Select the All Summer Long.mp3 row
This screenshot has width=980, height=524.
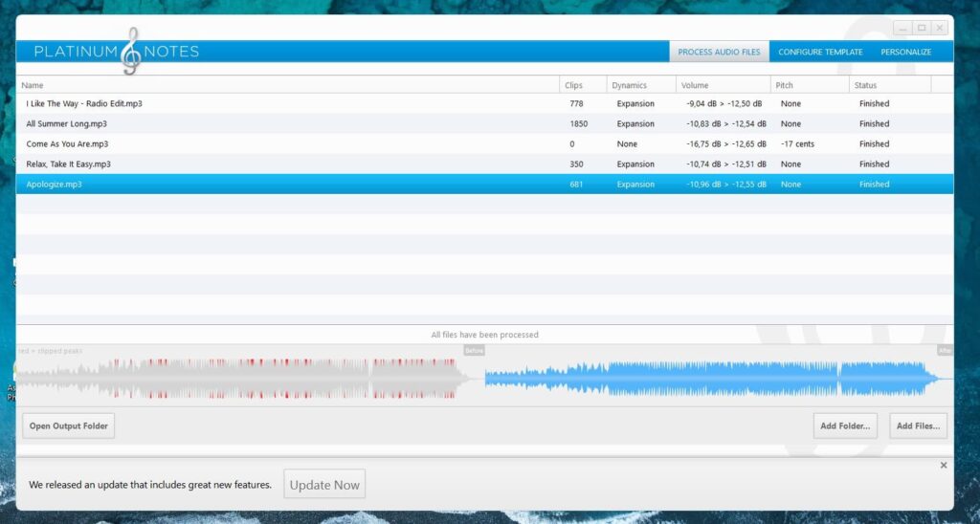pos(67,124)
